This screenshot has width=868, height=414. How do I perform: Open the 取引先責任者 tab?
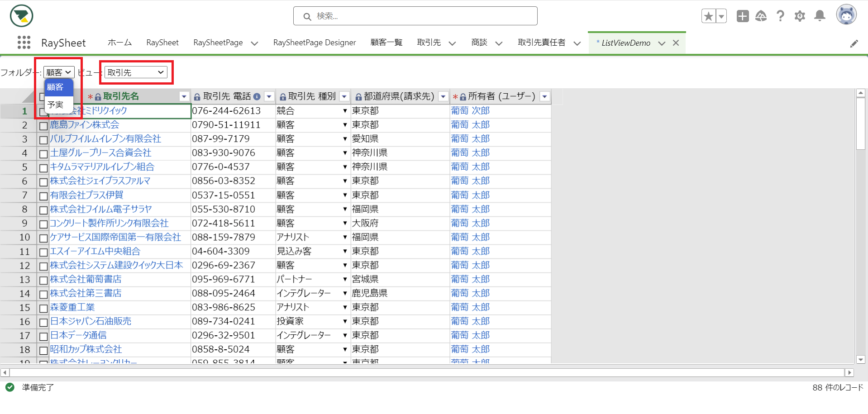pos(542,43)
